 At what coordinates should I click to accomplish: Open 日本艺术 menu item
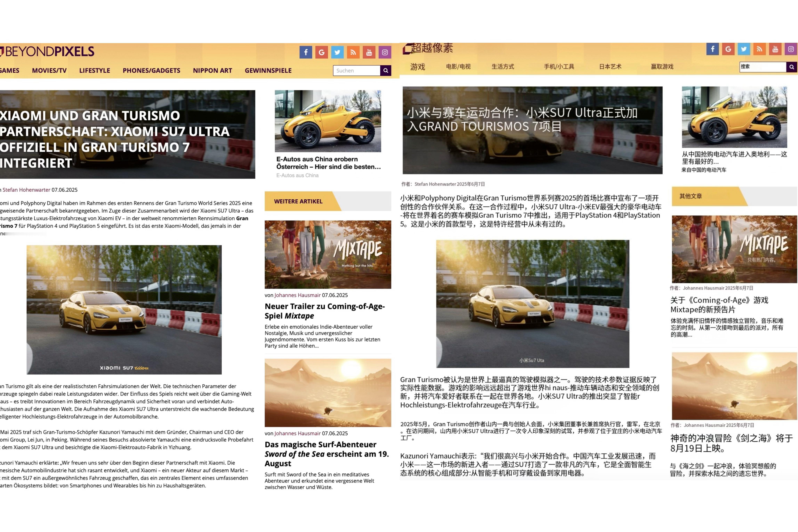click(610, 66)
